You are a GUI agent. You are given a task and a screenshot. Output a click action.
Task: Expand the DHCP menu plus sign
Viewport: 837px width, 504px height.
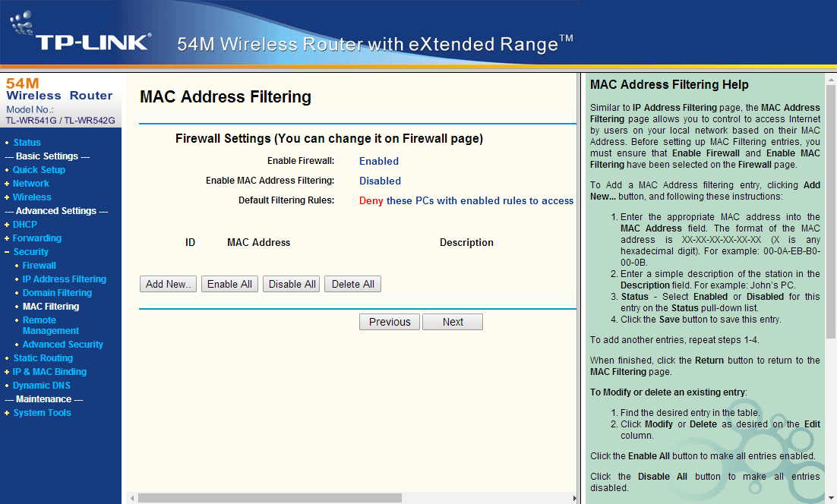pyautogui.click(x=7, y=225)
